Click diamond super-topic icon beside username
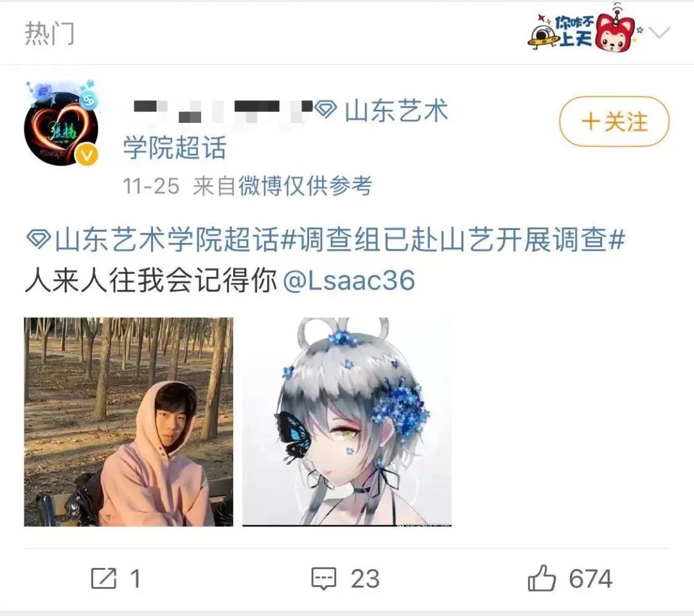Viewport: 694px width, 616px height. pyautogui.click(x=326, y=109)
